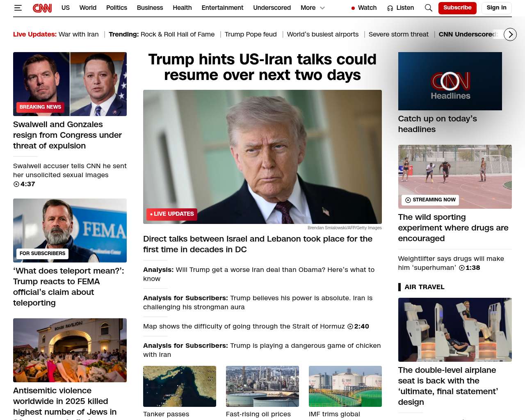Open the Trump portrait main image
The width and height of the screenshot is (525, 420).
[262, 157]
